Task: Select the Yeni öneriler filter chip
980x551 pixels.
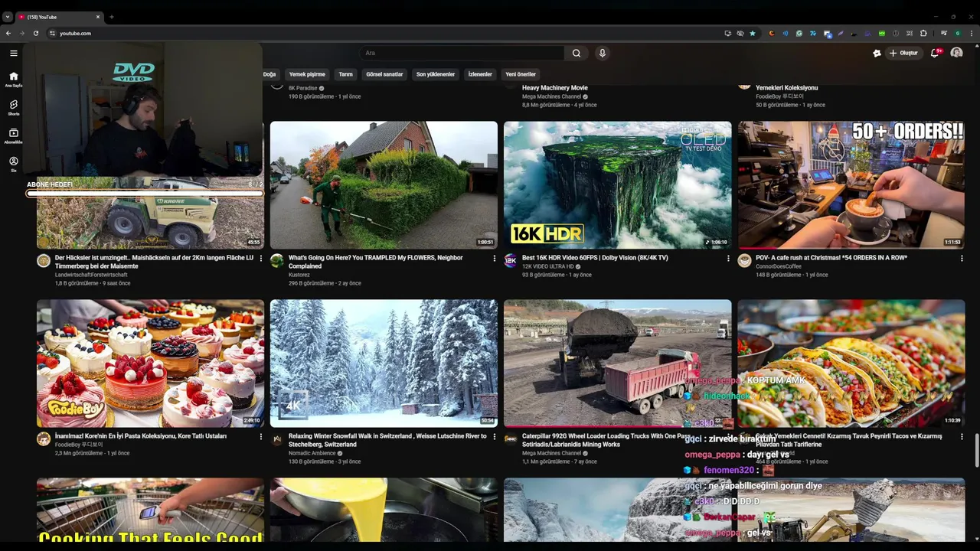Action: coord(521,74)
